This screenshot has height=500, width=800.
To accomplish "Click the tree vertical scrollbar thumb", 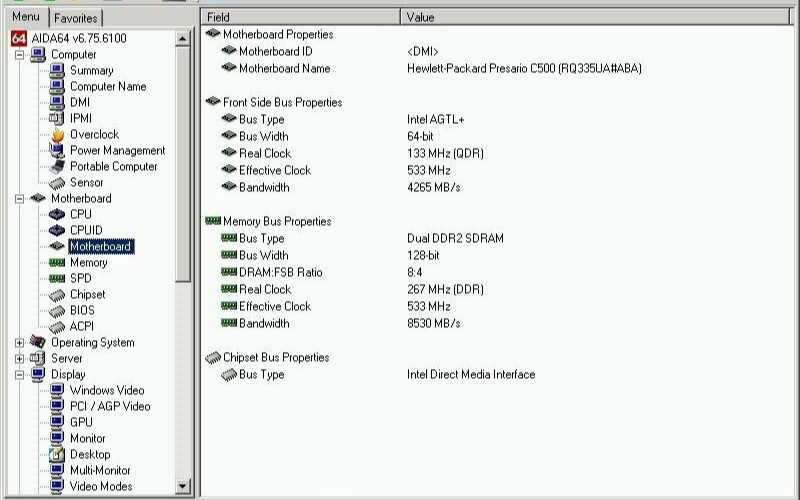I will (182, 164).
